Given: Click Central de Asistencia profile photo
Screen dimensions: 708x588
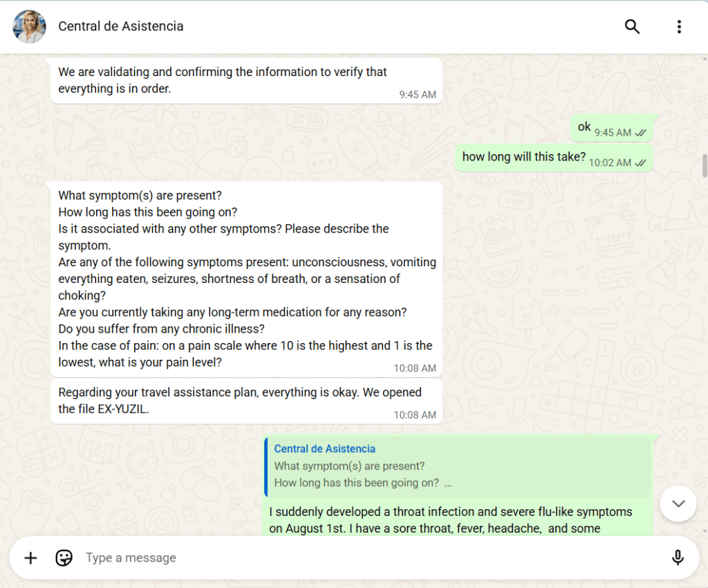Looking at the screenshot, I should click(29, 27).
